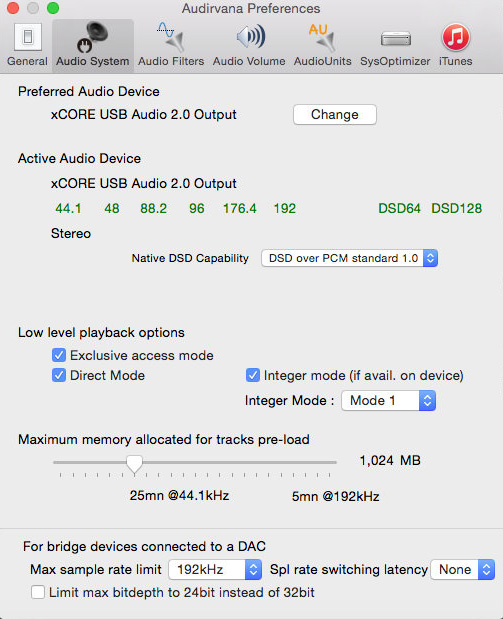Click the Change preferred device button
Screen dimensions: 503x619
pyautogui.click(x=335, y=114)
